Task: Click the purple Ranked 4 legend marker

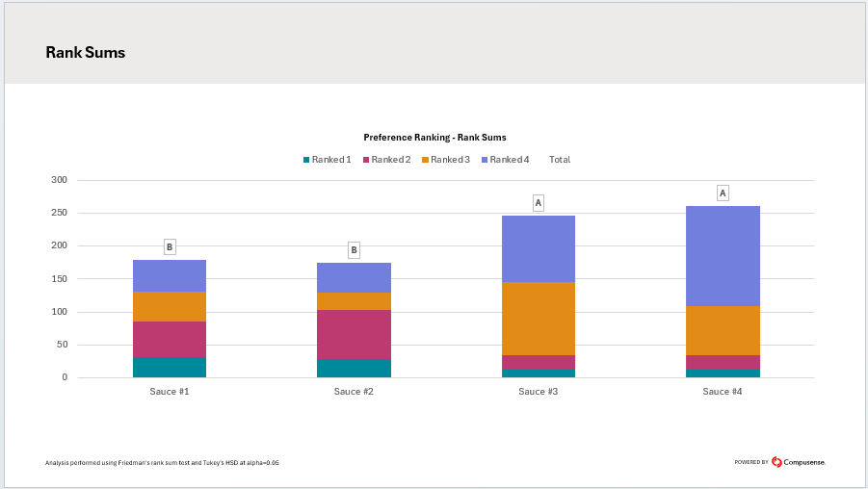Action: [485, 160]
